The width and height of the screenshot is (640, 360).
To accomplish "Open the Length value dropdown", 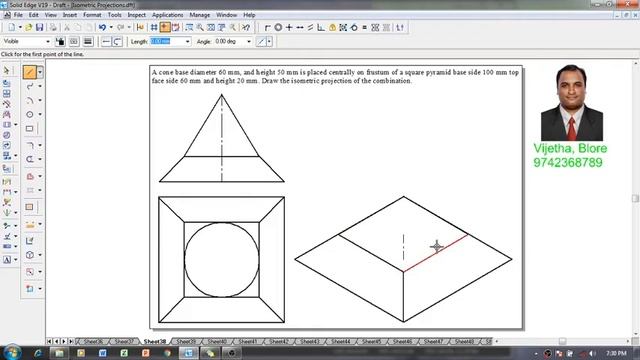I will click(187, 42).
